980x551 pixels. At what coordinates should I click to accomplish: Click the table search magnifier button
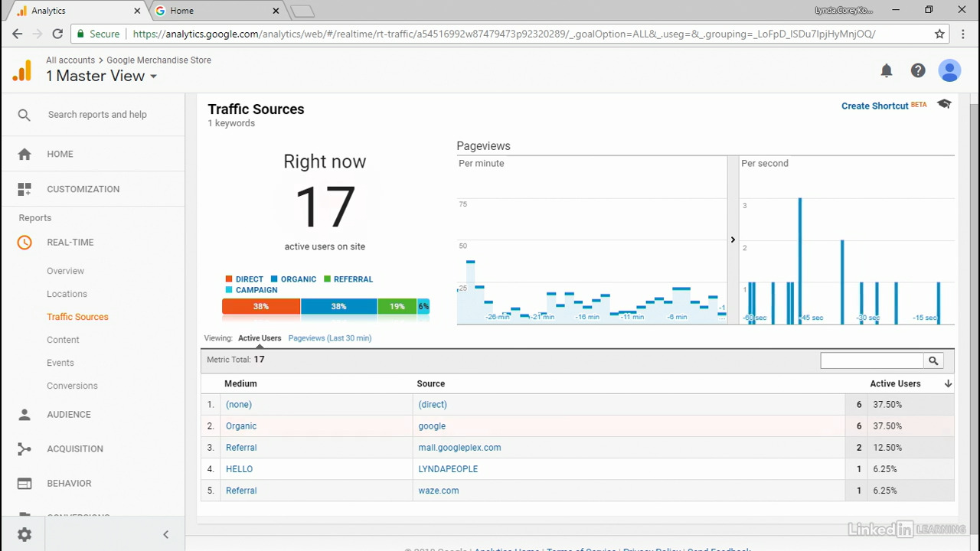933,360
